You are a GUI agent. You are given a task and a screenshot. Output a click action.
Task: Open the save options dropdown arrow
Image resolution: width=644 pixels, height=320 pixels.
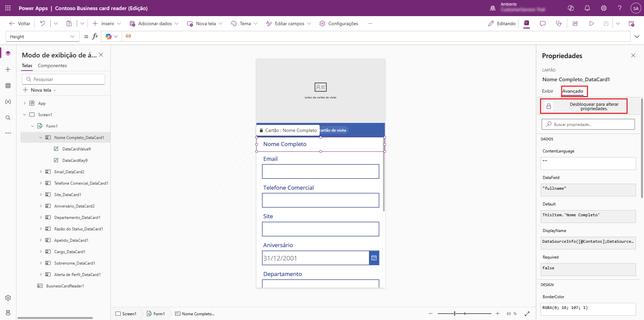[x=618, y=24]
